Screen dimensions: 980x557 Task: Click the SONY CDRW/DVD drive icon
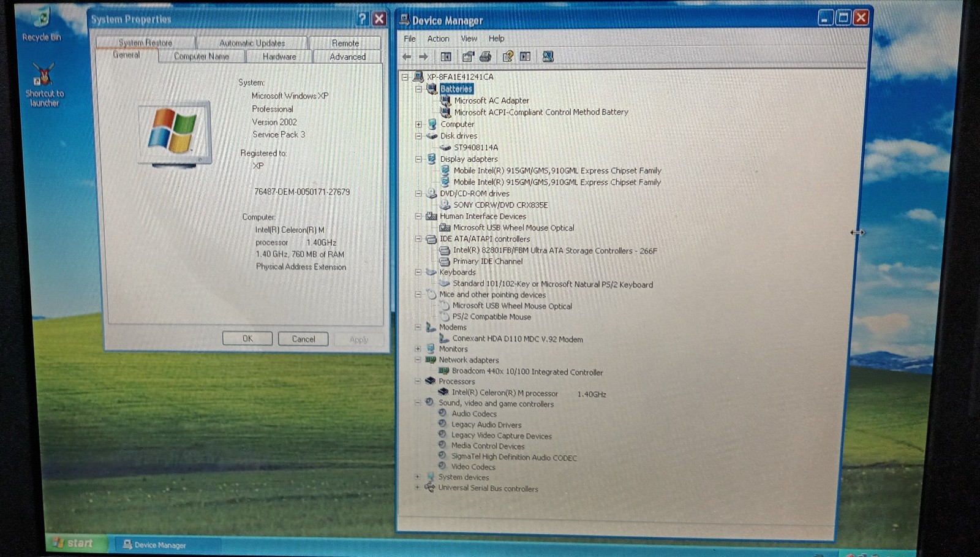(445, 205)
